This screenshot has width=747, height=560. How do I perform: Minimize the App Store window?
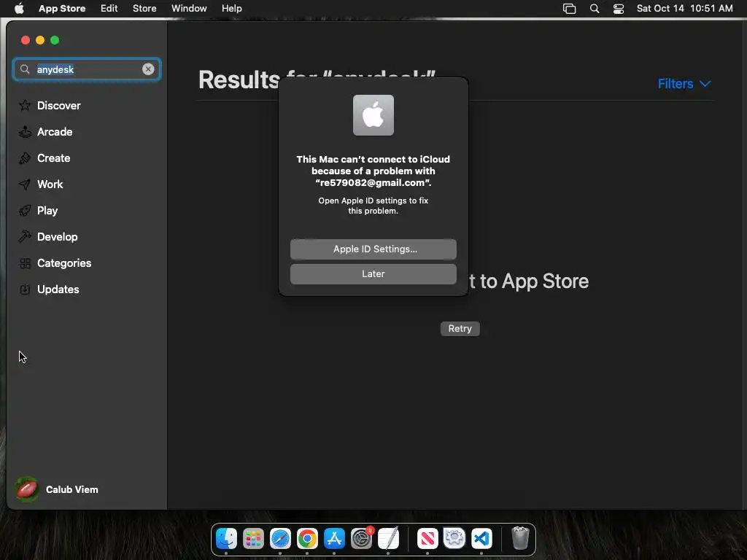[40, 41]
